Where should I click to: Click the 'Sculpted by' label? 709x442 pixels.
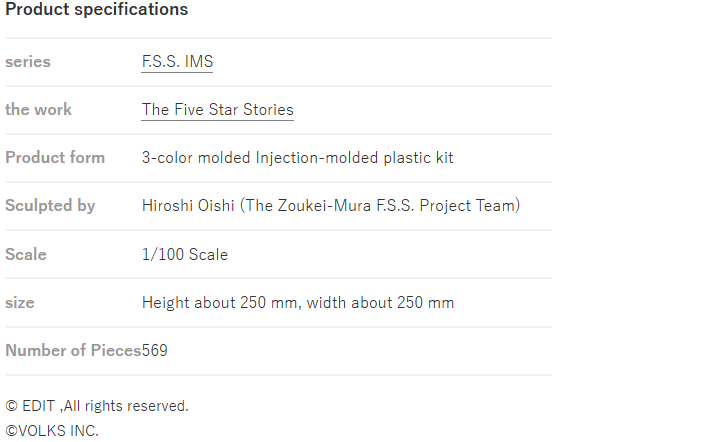(x=50, y=205)
